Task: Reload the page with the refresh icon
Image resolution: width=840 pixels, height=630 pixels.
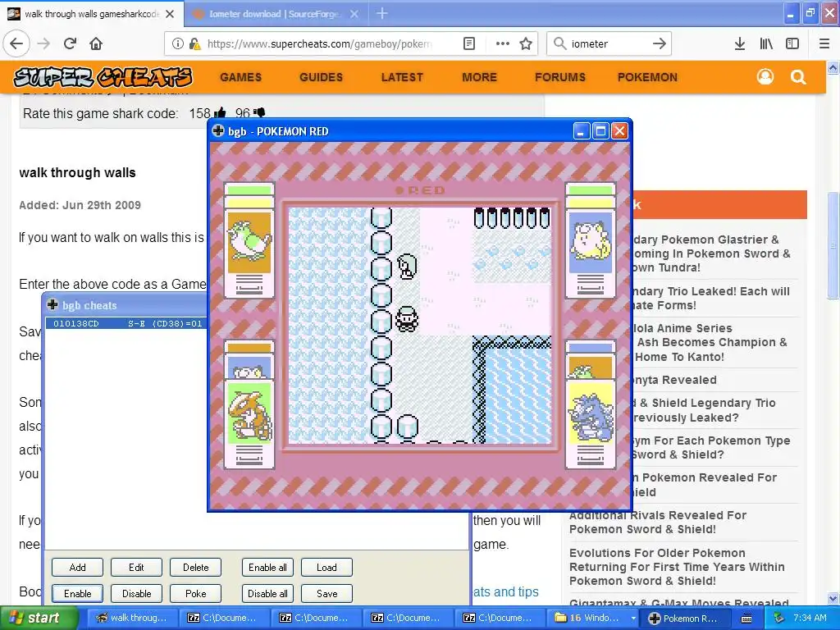Action: click(x=71, y=43)
